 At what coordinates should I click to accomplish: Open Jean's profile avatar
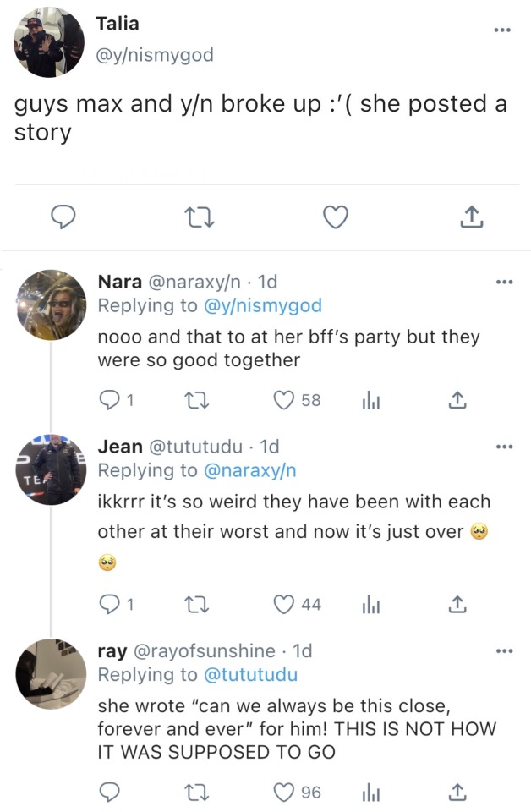(x=50, y=470)
